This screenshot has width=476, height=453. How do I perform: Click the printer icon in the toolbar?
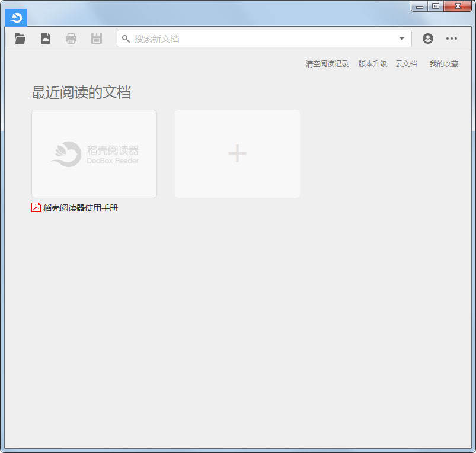[x=71, y=38]
